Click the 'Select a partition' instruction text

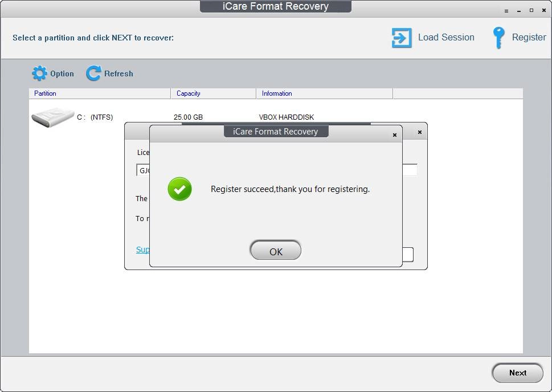(93, 38)
